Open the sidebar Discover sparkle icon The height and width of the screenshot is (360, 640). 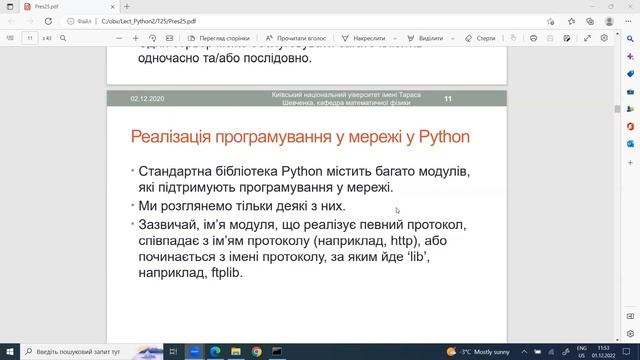[630, 56]
